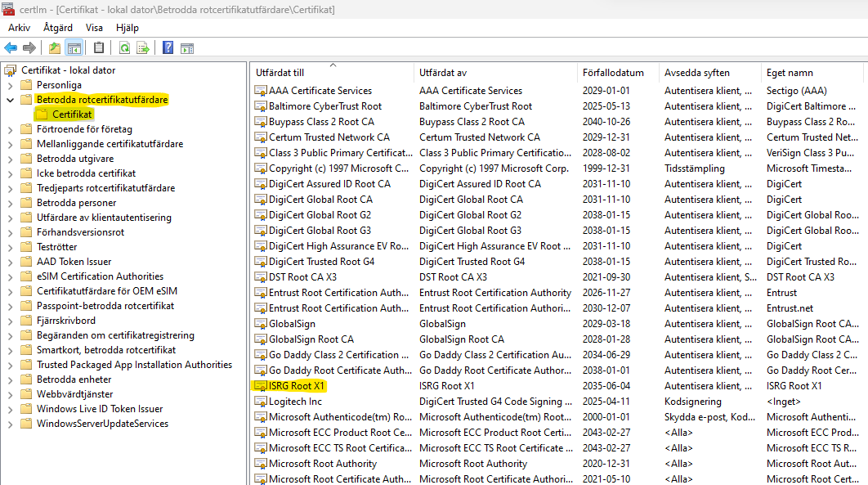
Task: Toggle the Show/Hide action pane icon
Action: tap(187, 48)
